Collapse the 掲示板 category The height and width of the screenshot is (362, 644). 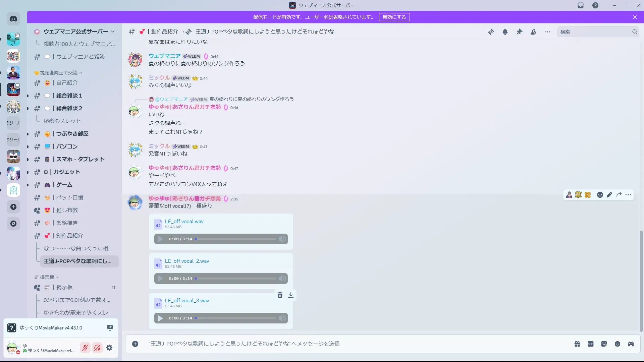(x=47, y=277)
